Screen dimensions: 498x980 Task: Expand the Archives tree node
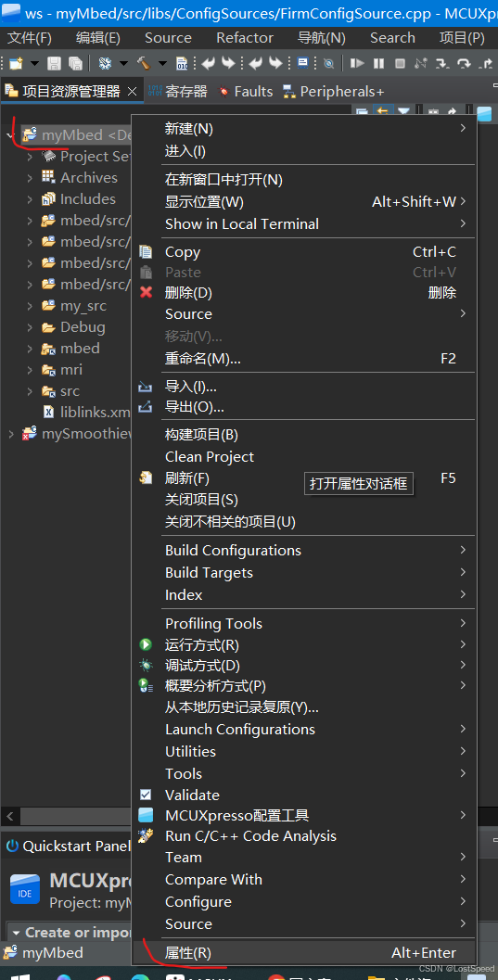pos(30,177)
